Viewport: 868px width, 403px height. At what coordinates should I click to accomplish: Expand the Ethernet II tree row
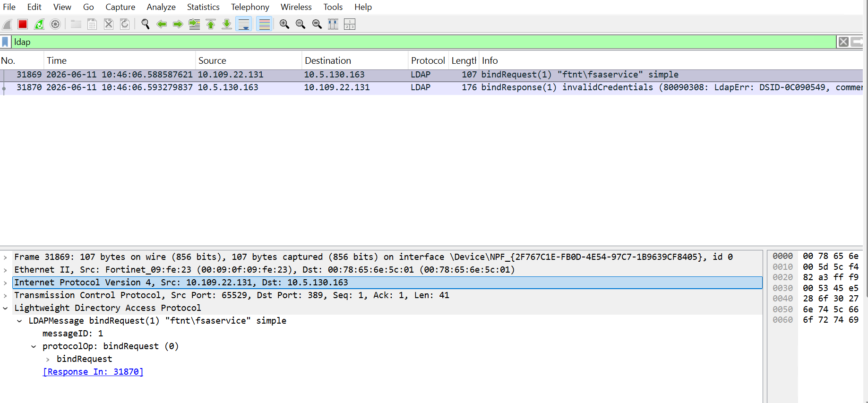coord(5,270)
